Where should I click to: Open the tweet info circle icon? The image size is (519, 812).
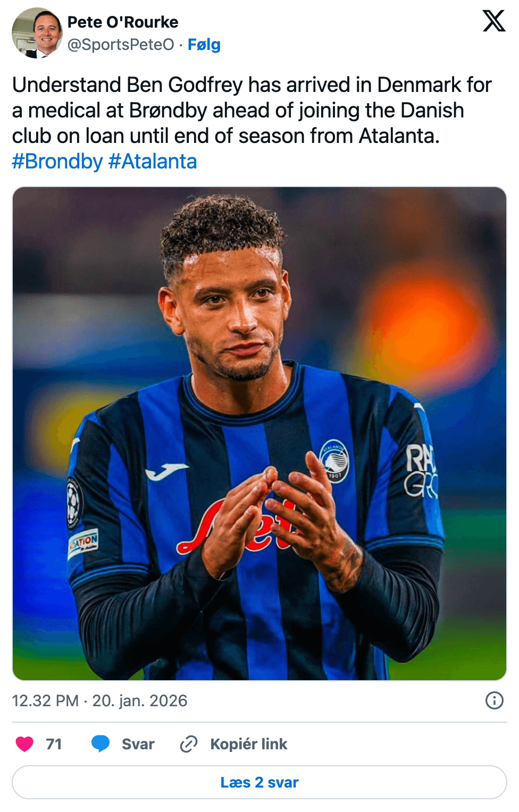pos(495,700)
